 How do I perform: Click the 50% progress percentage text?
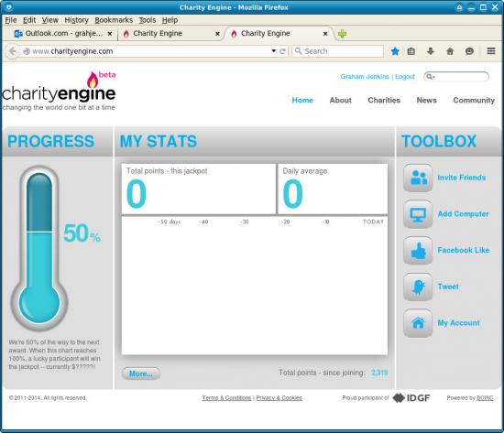82,233
